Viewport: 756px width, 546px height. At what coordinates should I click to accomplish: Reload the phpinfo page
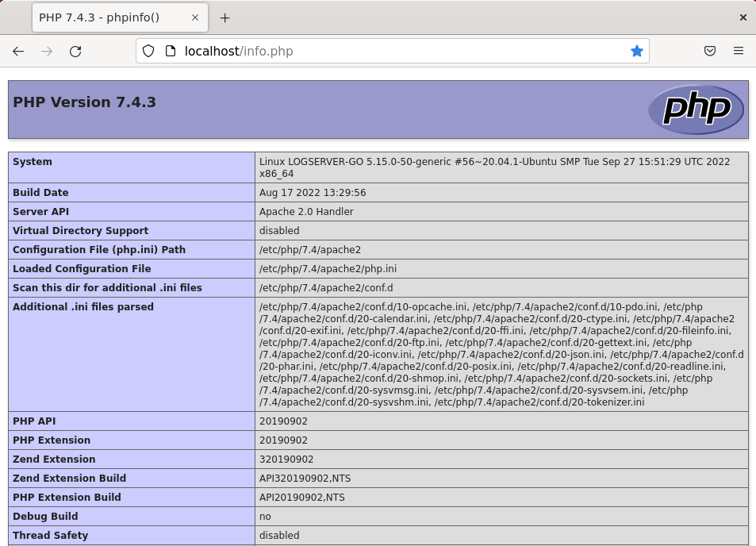75,52
